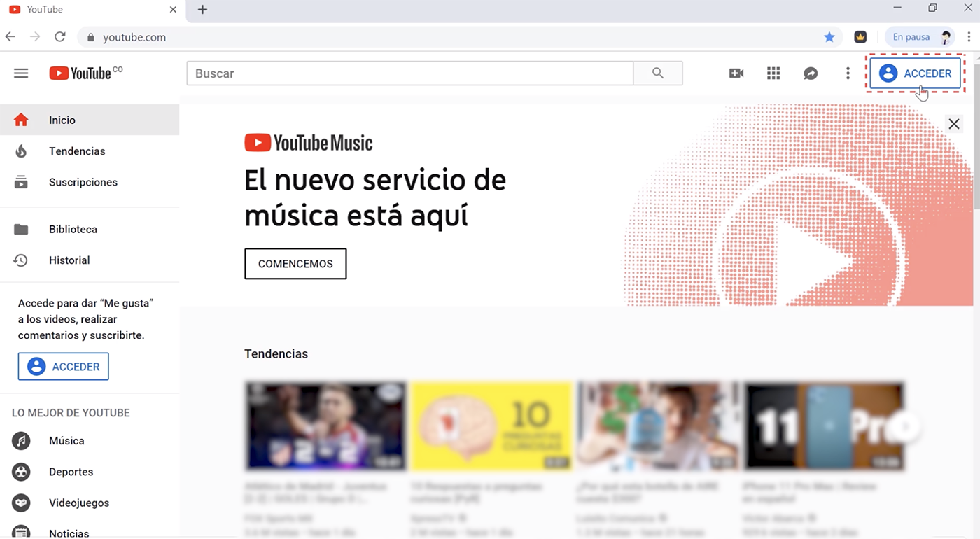Open the hamburger guide menu
The width and height of the screenshot is (980, 539).
click(x=21, y=73)
